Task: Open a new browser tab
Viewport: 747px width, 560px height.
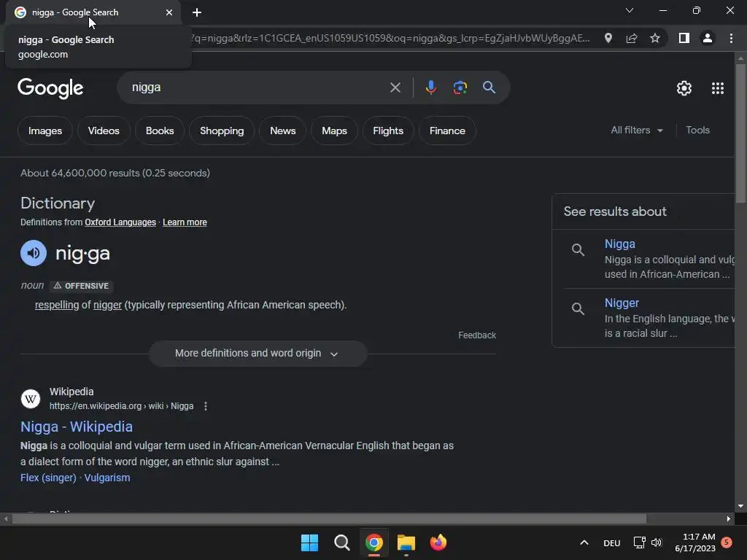Action: 197,12
